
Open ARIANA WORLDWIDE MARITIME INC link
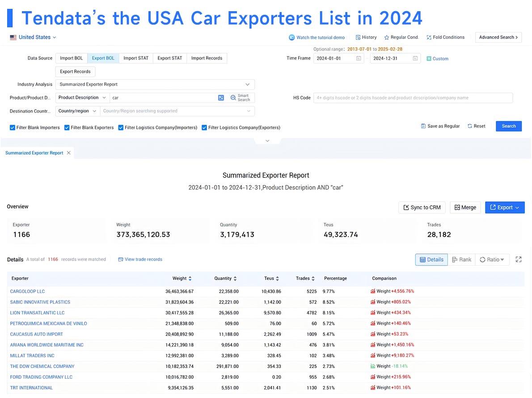[x=47, y=345]
